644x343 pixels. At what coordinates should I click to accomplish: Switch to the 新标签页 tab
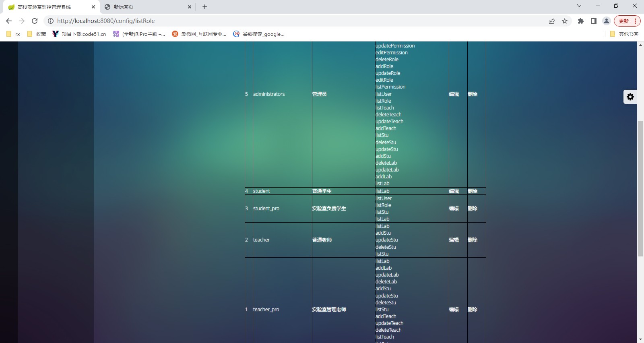(x=147, y=7)
